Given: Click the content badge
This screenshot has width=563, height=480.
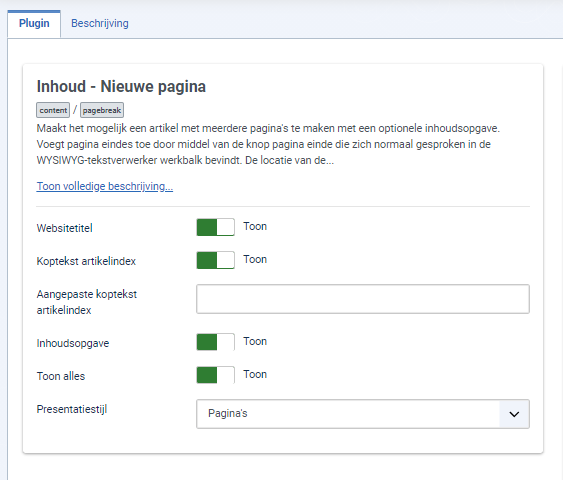Looking at the screenshot, I should (53, 110).
